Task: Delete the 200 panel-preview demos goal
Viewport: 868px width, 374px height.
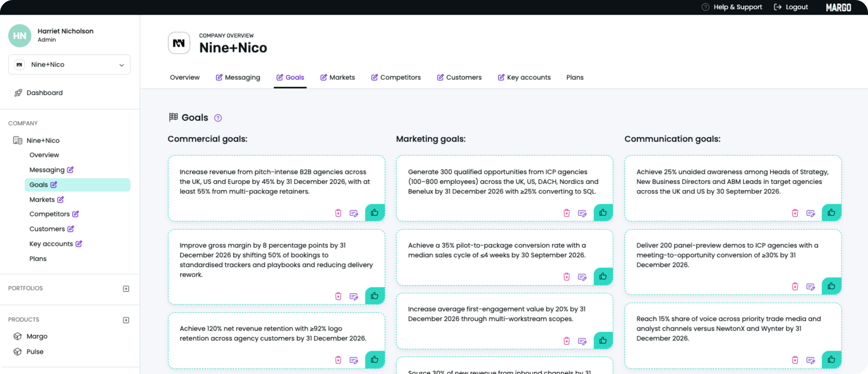Action: [x=795, y=287]
